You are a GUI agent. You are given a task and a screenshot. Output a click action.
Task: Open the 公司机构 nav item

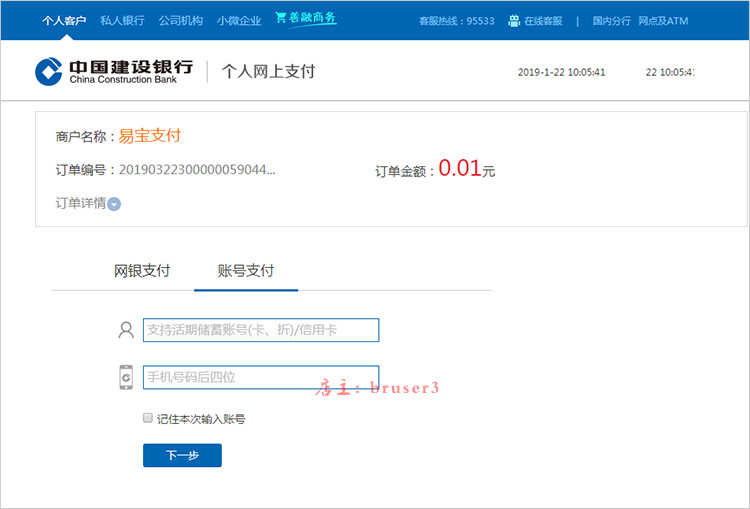tap(181, 21)
